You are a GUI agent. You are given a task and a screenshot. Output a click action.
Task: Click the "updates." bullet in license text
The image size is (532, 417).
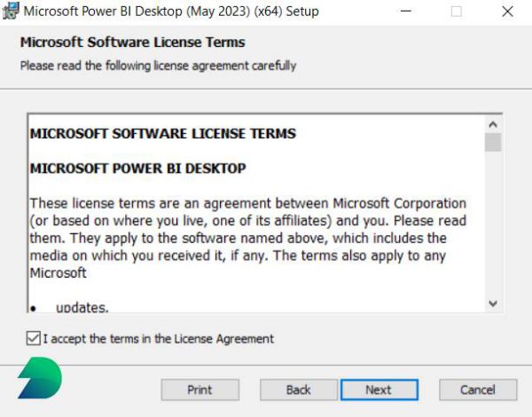click(x=82, y=307)
